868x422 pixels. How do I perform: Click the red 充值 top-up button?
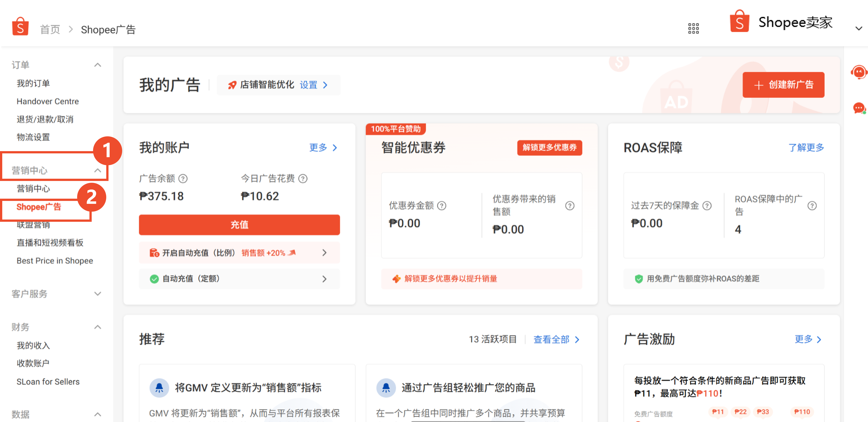(x=239, y=224)
